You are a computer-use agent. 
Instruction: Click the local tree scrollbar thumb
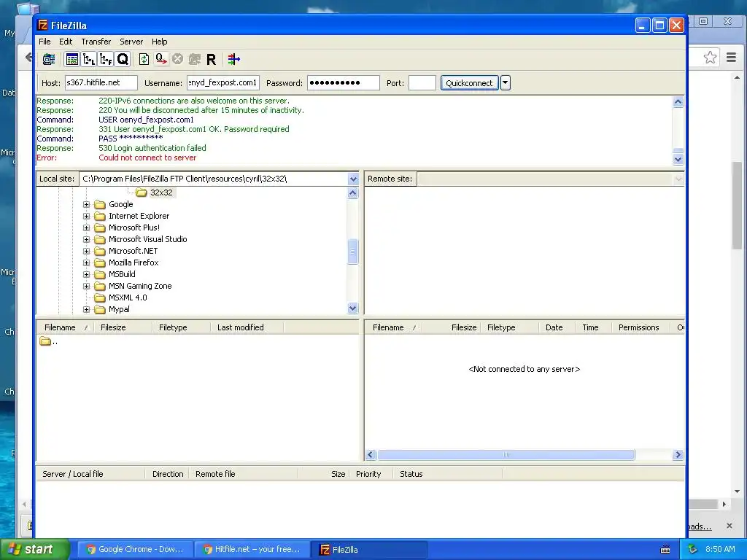pos(352,252)
